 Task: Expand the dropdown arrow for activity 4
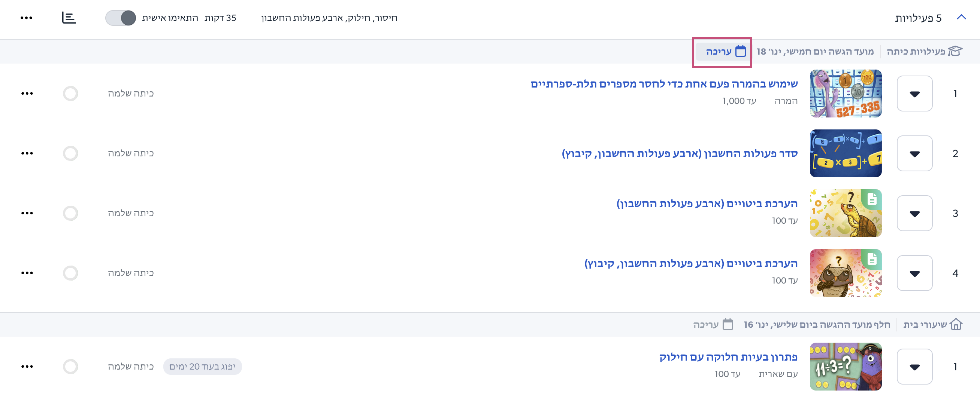tap(914, 273)
